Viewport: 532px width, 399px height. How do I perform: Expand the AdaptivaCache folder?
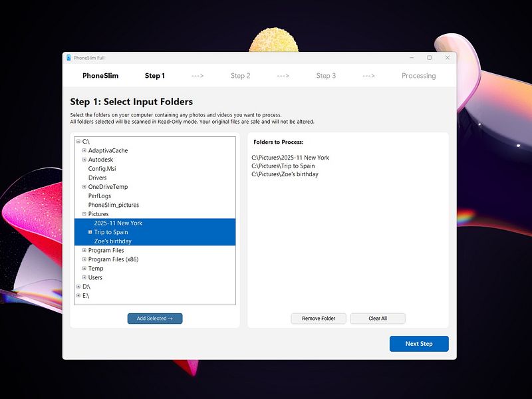pyautogui.click(x=84, y=150)
